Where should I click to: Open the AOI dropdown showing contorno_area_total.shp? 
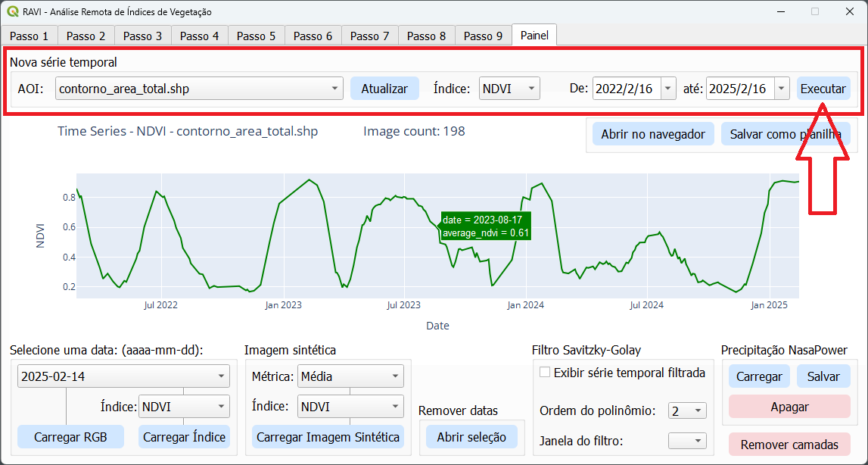tap(336, 88)
